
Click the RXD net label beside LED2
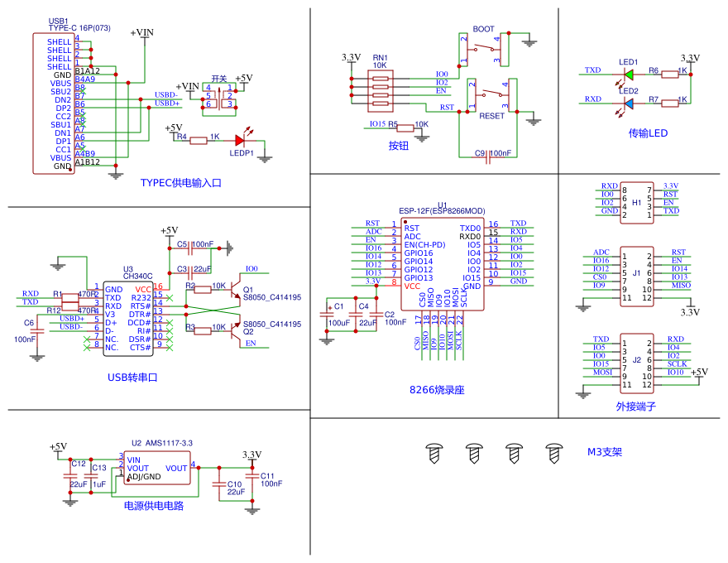pyautogui.click(x=593, y=99)
